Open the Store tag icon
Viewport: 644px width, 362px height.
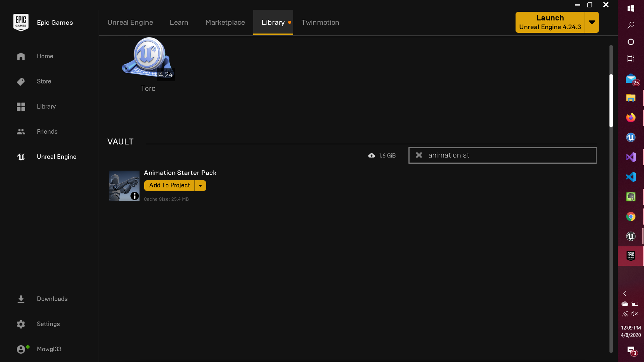click(x=21, y=81)
